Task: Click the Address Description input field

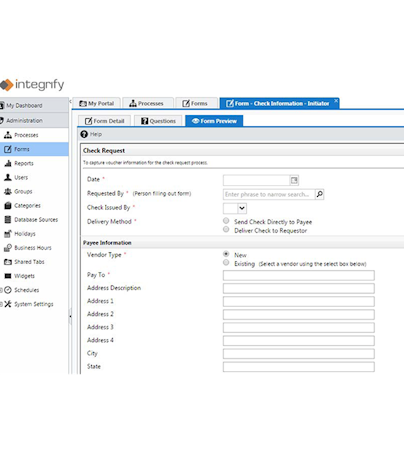Action: pos(299,288)
